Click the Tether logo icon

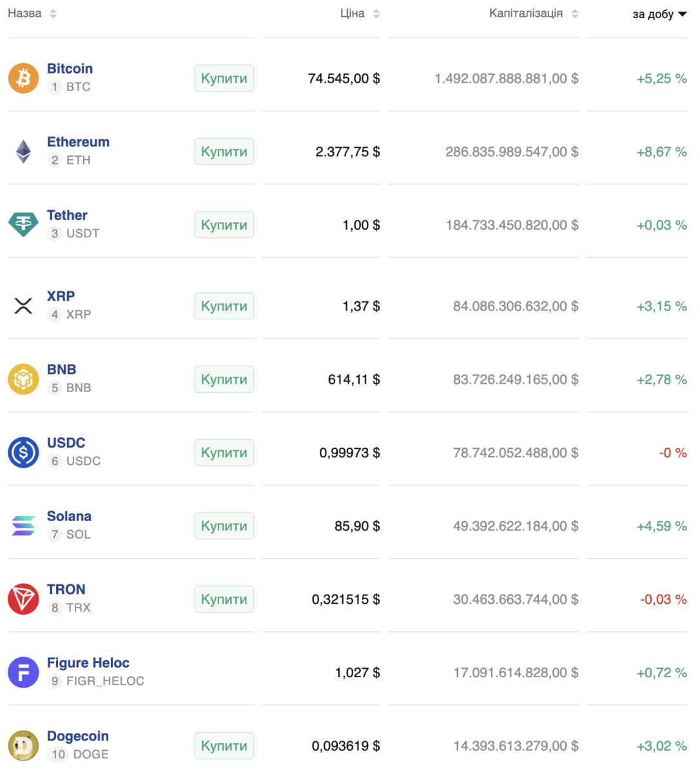pos(23,224)
